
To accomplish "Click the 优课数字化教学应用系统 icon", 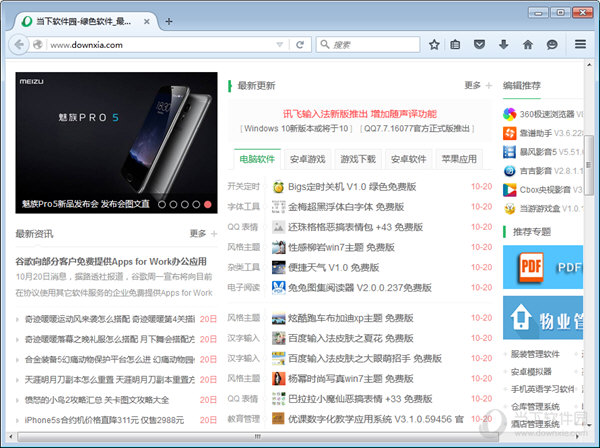I will 278,419.
